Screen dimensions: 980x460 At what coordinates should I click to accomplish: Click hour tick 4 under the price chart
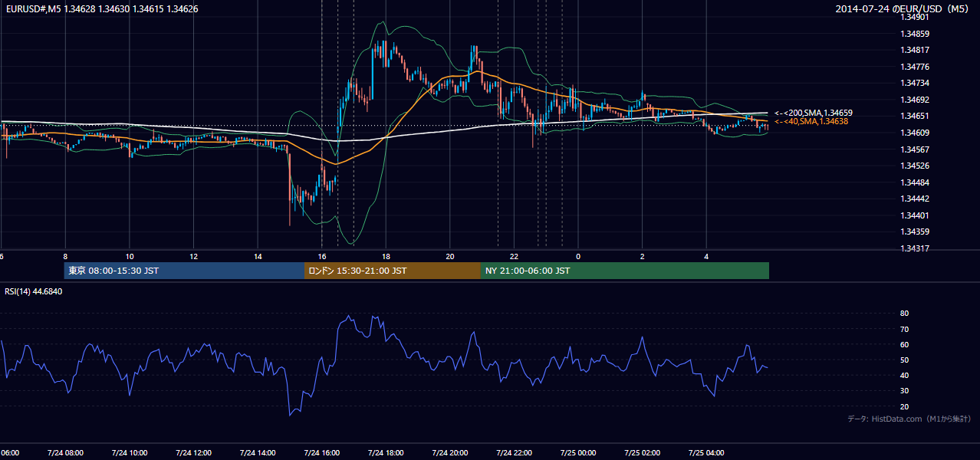pos(707,256)
